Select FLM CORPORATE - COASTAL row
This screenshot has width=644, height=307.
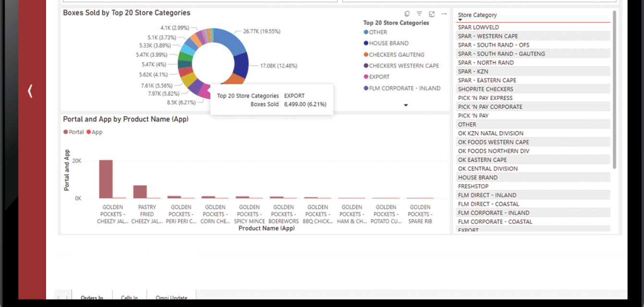click(533, 221)
